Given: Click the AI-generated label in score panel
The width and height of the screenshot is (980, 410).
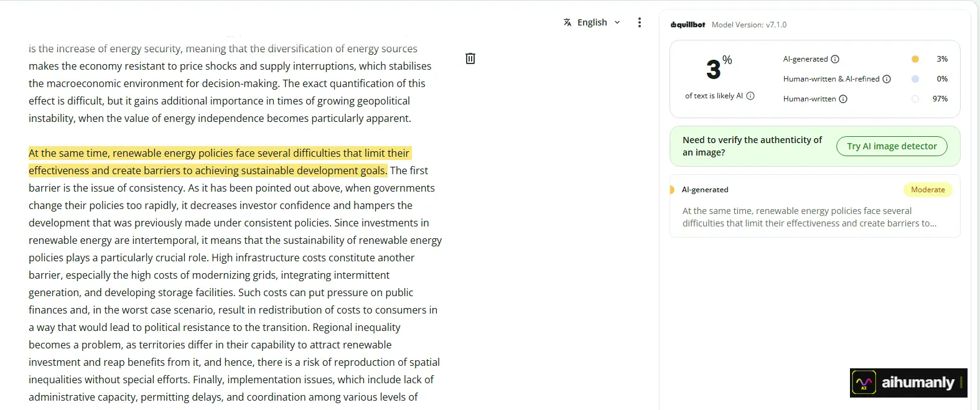Looking at the screenshot, I should click(805, 59).
